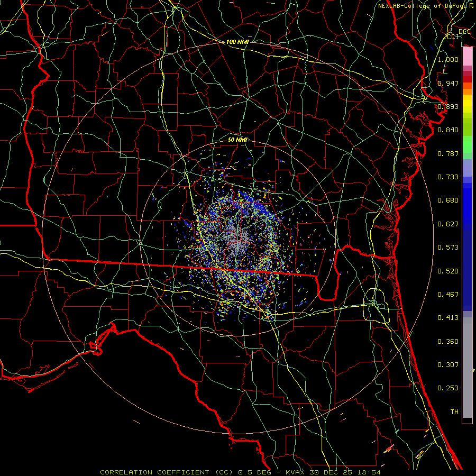Select the 0.627 legend value
This screenshot has height=476, width=476.
point(448,224)
